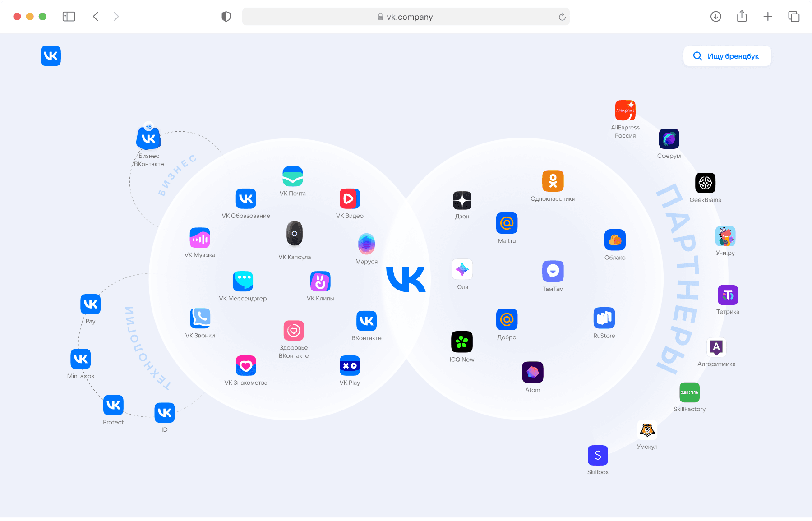Click the ВКонтакте app icon

[x=366, y=321]
